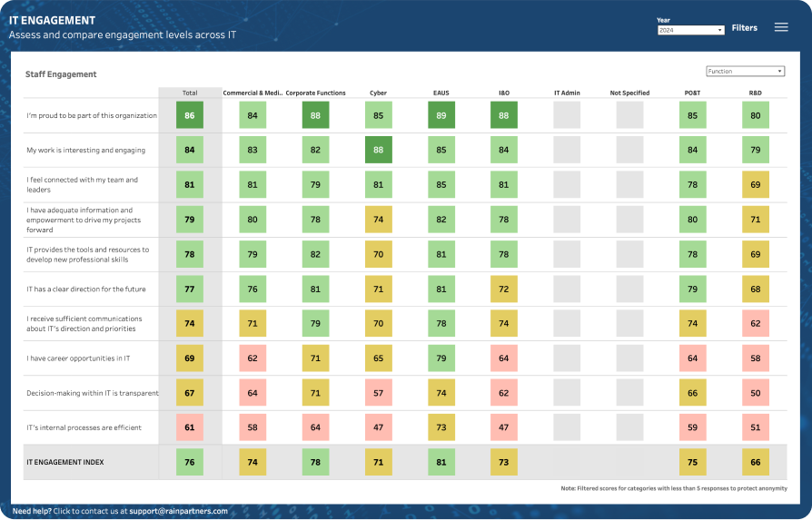Click Commercial score 62 in career opportunities row
812x520 pixels.
pos(253,358)
